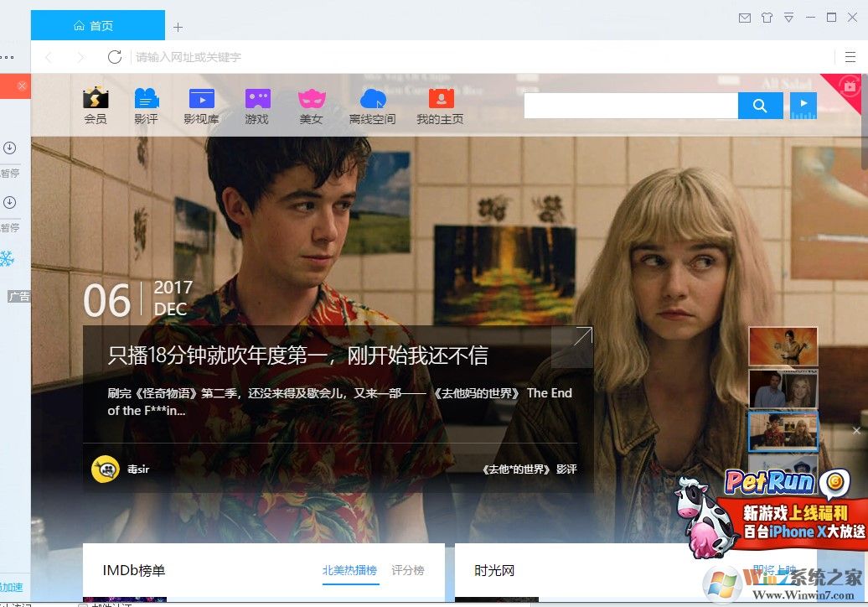Click the IMDb榜单 heading
Image resolution: width=868 pixels, height=607 pixels.
click(x=134, y=570)
